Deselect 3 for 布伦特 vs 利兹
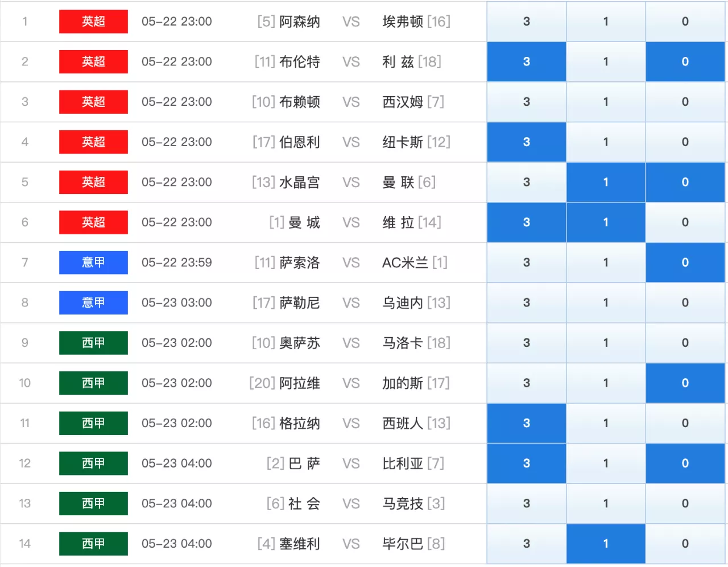The width and height of the screenshot is (728, 567). [526, 61]
